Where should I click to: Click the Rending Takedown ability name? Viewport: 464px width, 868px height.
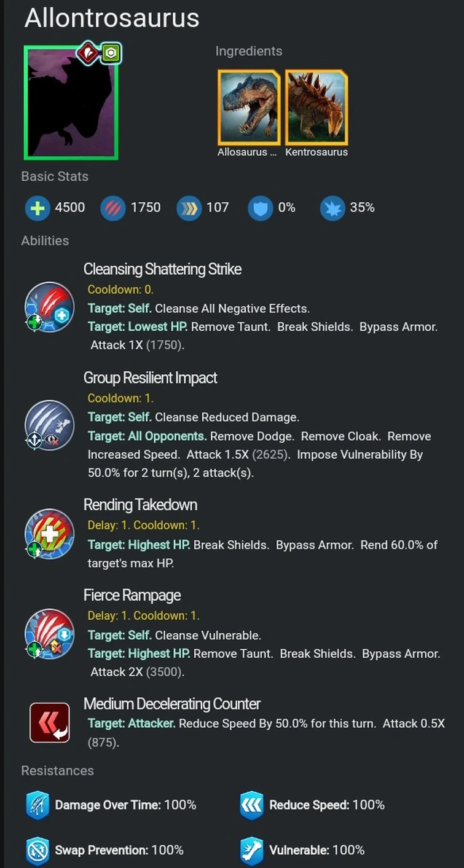140,505
